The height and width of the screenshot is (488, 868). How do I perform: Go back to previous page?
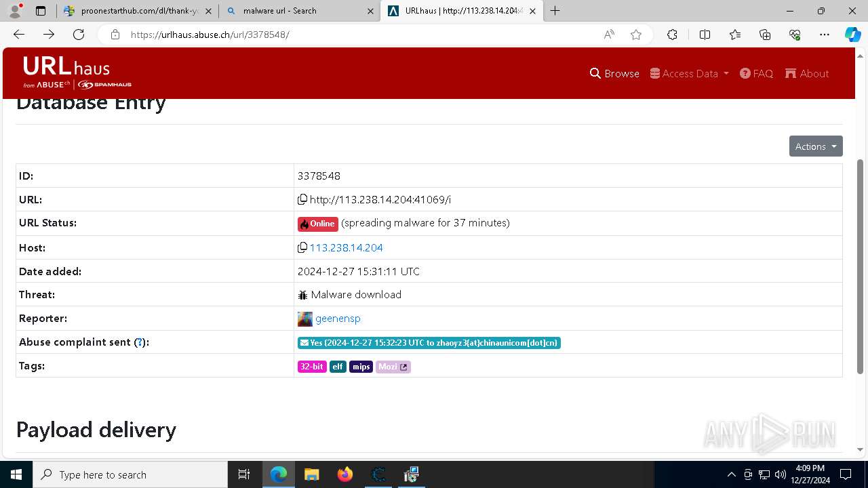click(x=19, y=35)
